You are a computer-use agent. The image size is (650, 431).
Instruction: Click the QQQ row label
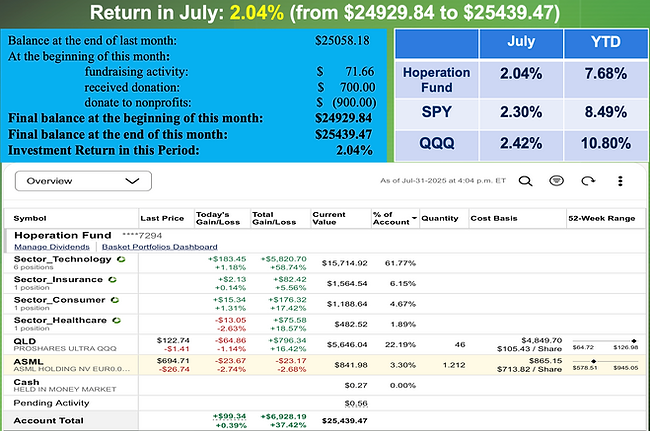point(437,144)
